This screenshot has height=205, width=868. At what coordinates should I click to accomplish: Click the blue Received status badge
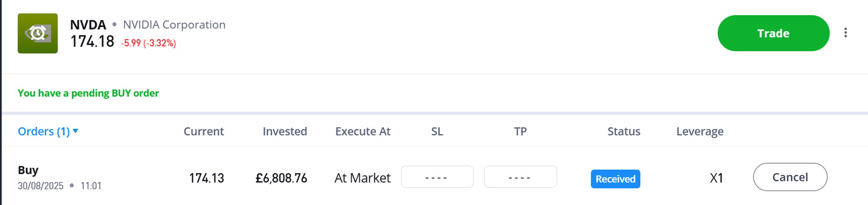(x=615, y=179)
